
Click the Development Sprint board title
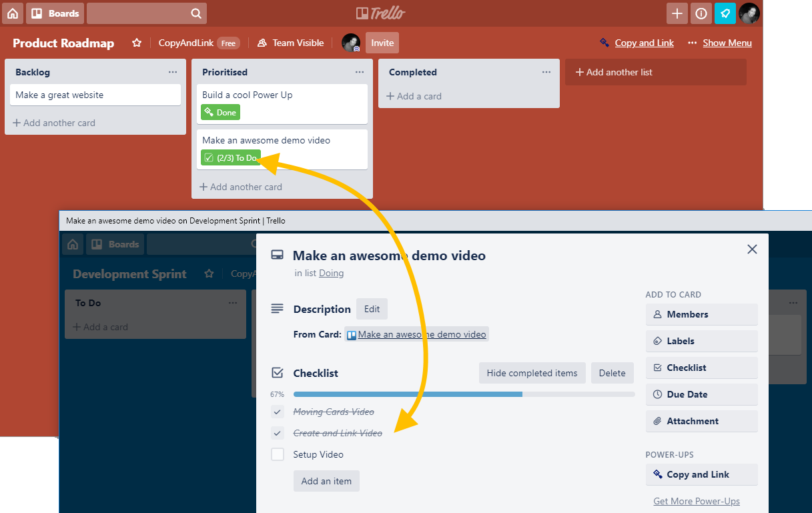tap(129, 274)
